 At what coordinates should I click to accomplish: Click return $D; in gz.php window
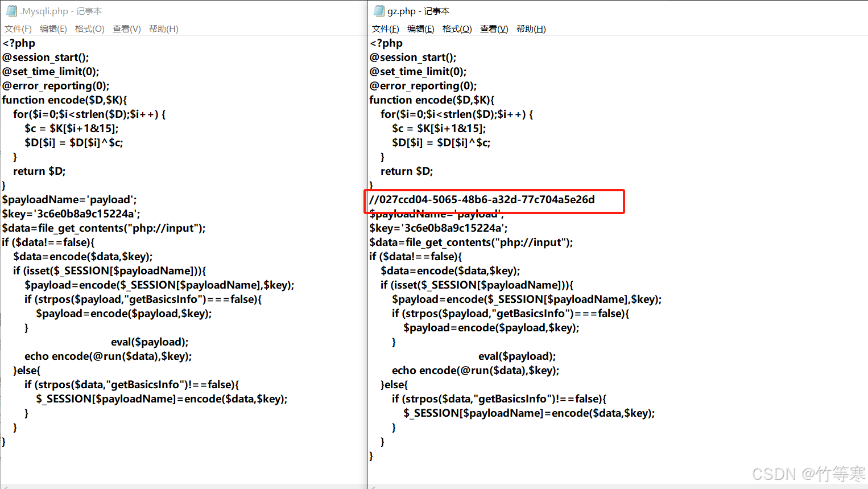[407, 171]
